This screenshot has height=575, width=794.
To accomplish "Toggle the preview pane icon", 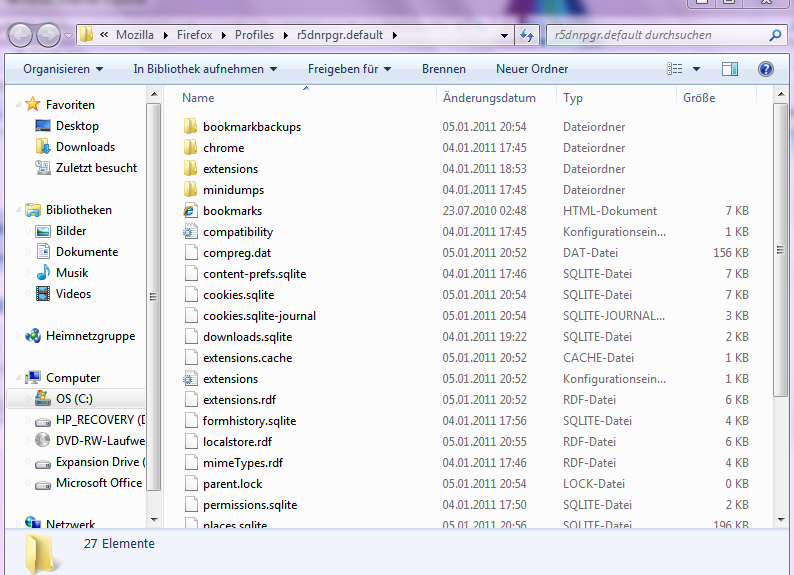I will (x=730, y=69).
